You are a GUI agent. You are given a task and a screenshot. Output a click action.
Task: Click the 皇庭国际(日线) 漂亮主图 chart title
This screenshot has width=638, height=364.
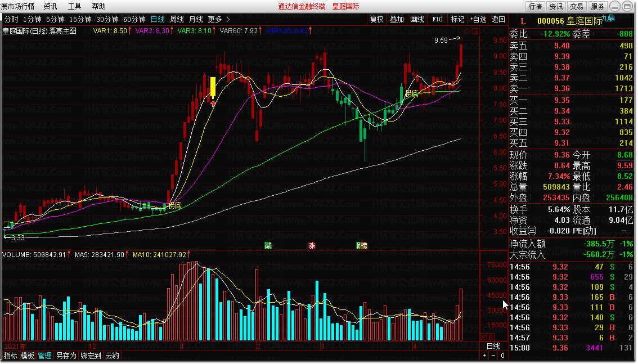[x=39, y=31]
